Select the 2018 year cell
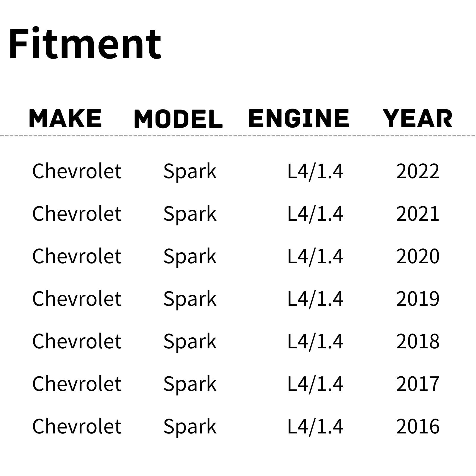This screenshot has width=476, height=476. tap(418, 342)
